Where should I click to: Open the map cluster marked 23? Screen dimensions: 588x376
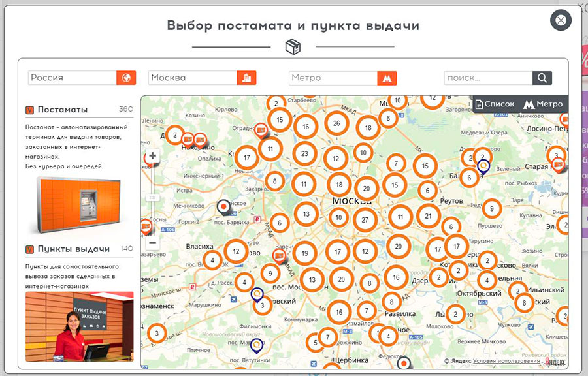pos(304,154)
